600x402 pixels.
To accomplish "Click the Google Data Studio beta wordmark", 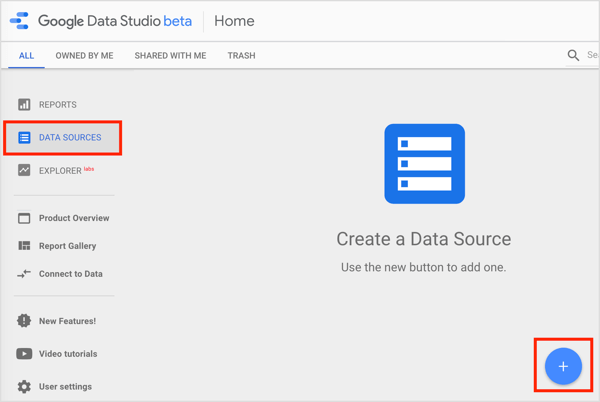I will pos(115,21).
